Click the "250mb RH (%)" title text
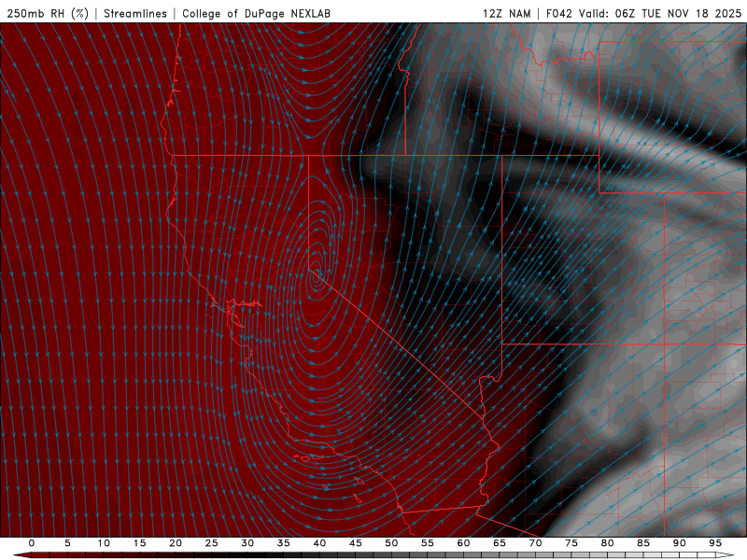The height and width of the screenshot is (560, 747). (x=48, y=13)
